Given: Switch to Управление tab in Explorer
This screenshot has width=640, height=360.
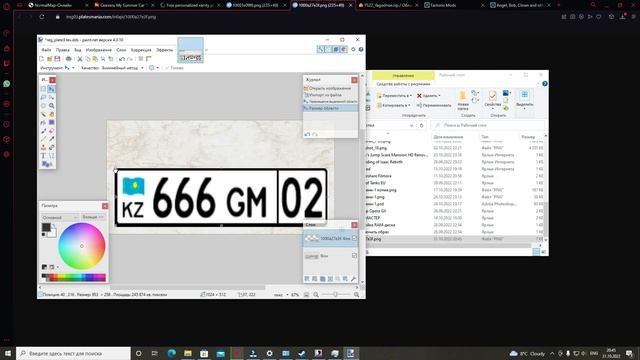Looking at the screenshot, I should point(403,76).
